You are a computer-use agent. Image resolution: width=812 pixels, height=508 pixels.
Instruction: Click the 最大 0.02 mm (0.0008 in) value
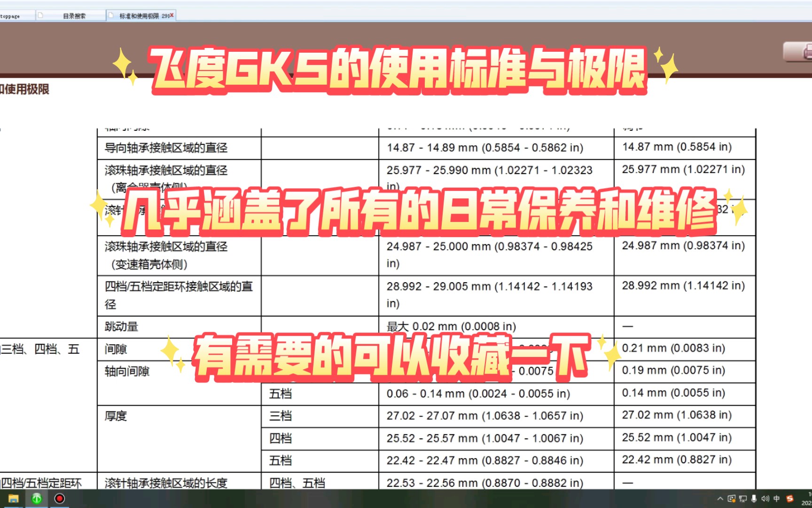(451, 326)
